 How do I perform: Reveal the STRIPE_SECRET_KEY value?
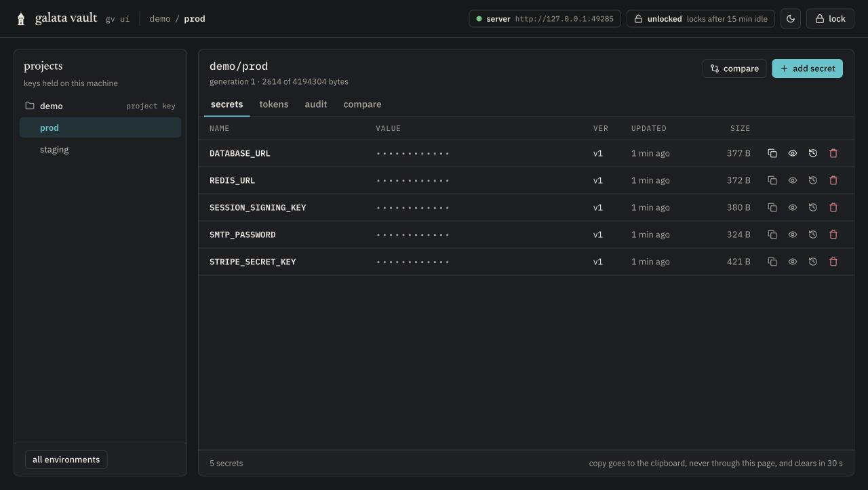click(792, 262)
